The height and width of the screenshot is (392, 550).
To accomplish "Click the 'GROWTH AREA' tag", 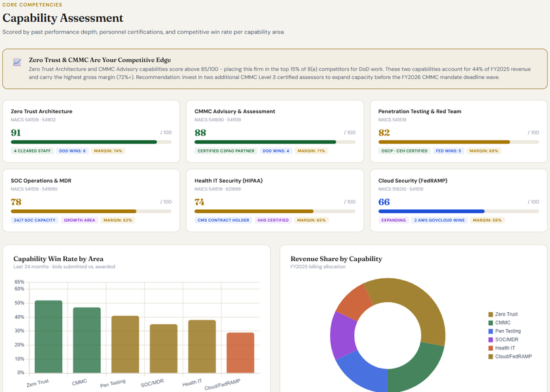I will point(80,220).
